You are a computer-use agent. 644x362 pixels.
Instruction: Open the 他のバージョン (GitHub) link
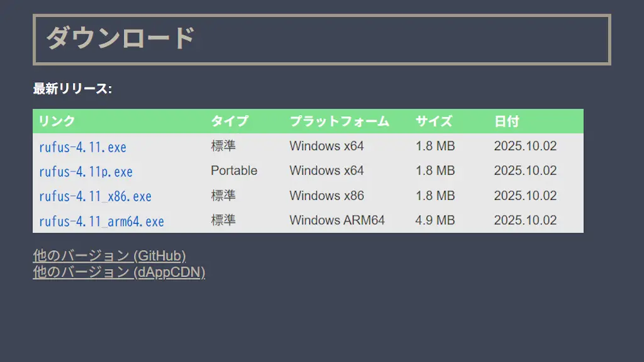109,256
